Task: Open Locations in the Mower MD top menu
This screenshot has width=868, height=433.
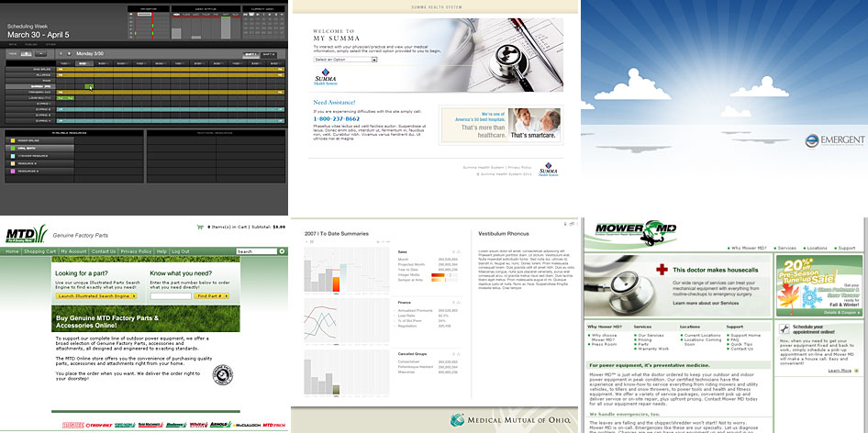Action: click(817, 248)
